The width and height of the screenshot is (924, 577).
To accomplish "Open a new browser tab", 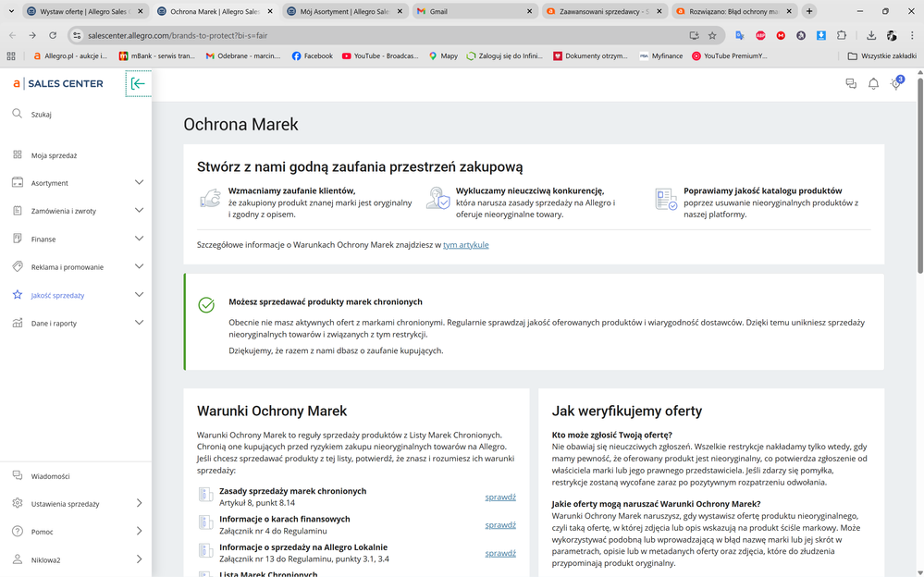I will click(809, 11).
